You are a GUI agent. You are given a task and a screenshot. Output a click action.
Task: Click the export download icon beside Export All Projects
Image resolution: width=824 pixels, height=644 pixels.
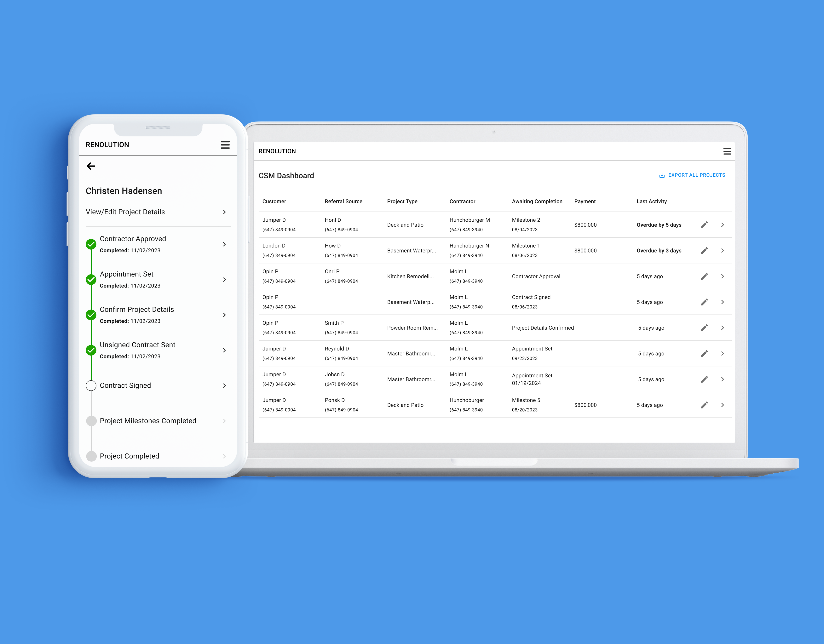pyautogui.click(x=662, y=175)
